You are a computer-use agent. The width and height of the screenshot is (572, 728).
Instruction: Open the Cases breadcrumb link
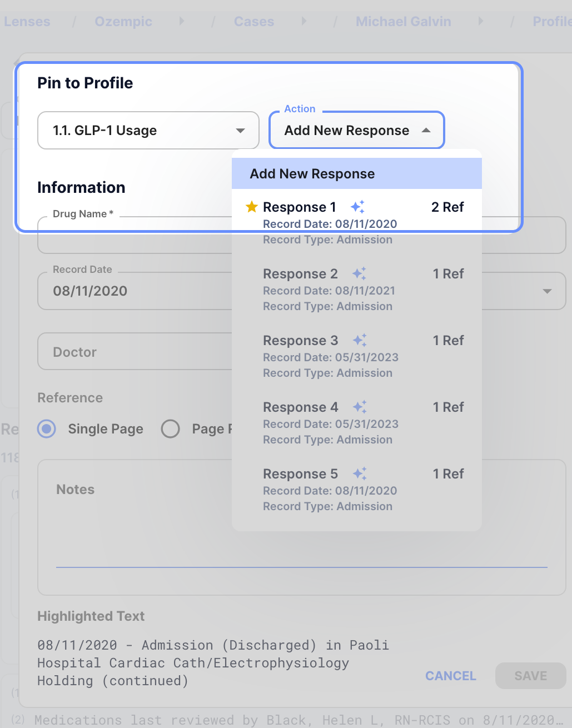tap(254, 21)
